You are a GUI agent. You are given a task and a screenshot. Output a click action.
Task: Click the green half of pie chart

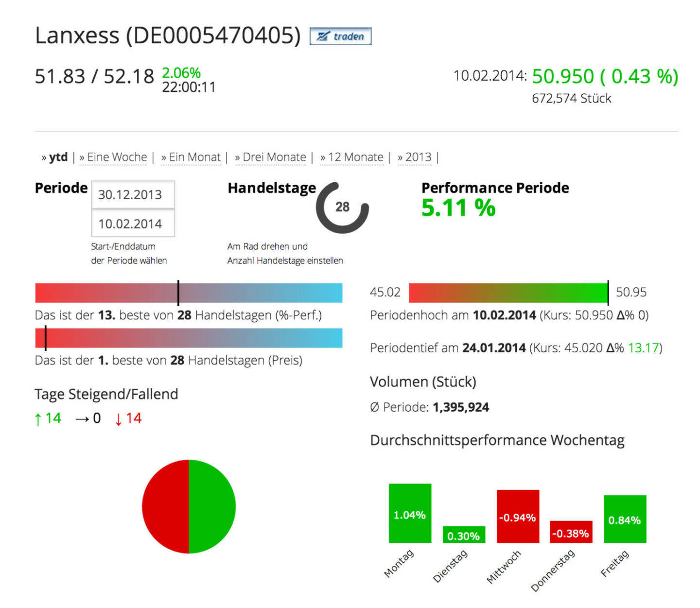coord(212,506)
